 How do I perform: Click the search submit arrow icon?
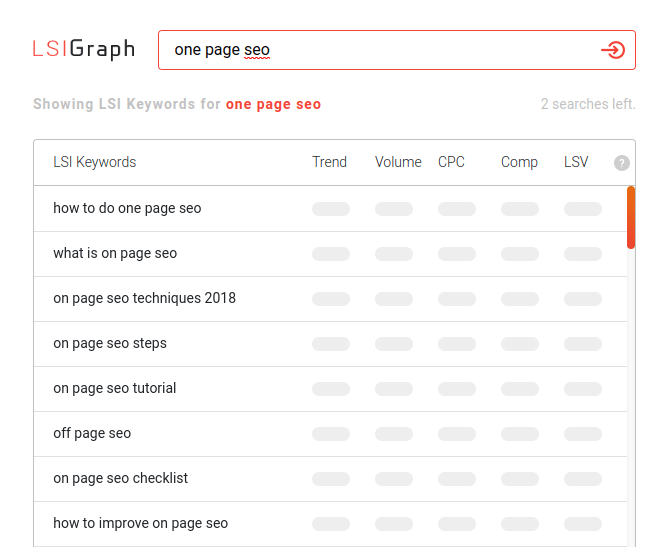(x=612, y=50)
